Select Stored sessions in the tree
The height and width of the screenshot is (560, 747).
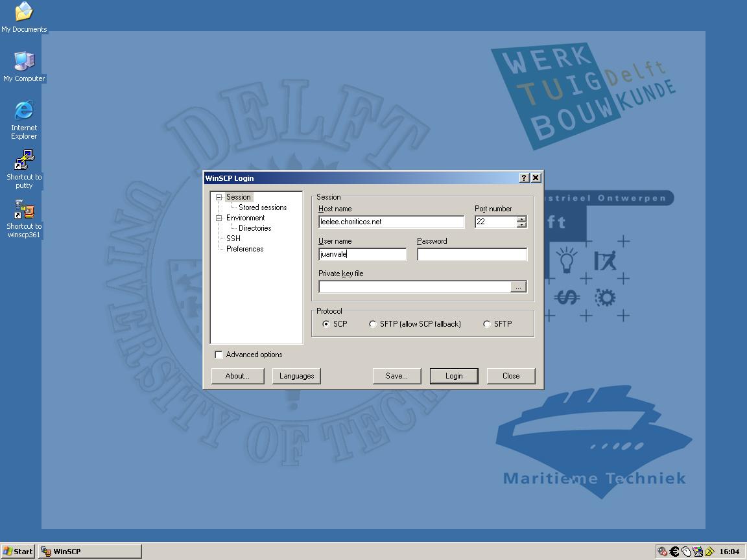(262, 207)
